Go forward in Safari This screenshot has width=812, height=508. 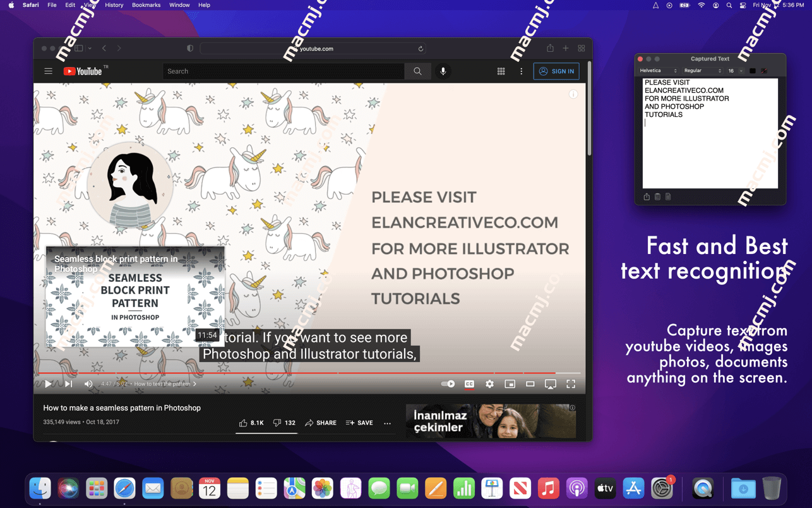119,48
